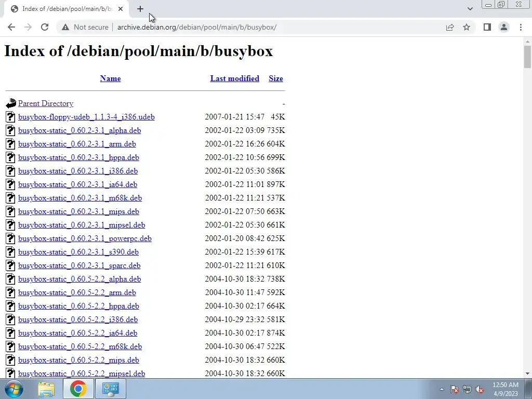Select the Index of /debian/pool tab

(66, 9)
